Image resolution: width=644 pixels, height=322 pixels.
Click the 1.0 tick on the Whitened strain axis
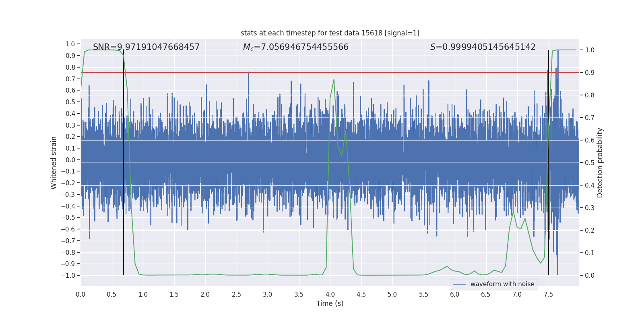click(x=70, y=44)
